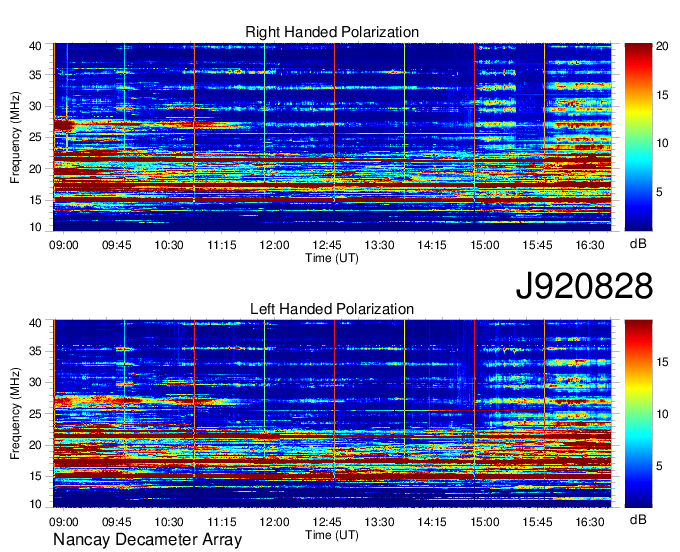Click the 30 MHz tick on the bottom plot

35,382
